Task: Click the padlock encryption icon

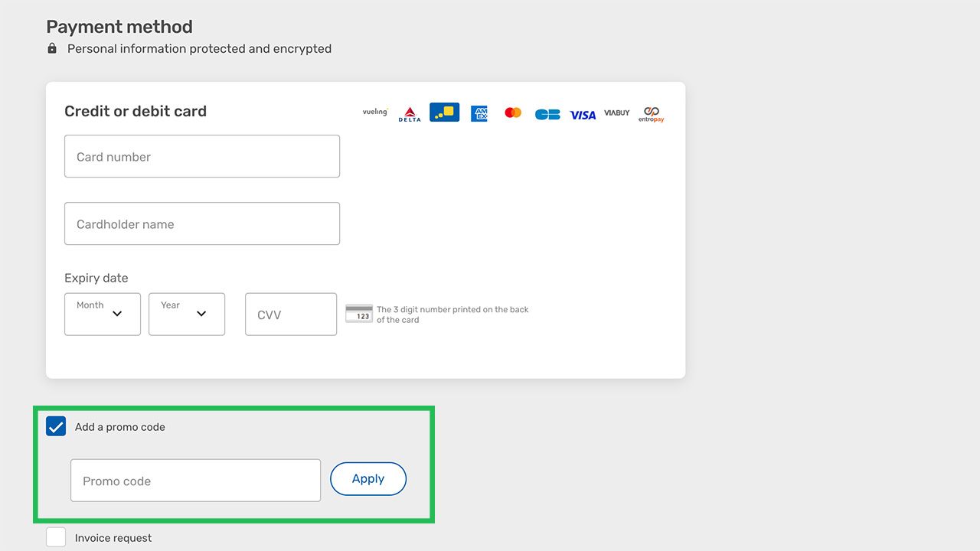Action: click(51, 47)
